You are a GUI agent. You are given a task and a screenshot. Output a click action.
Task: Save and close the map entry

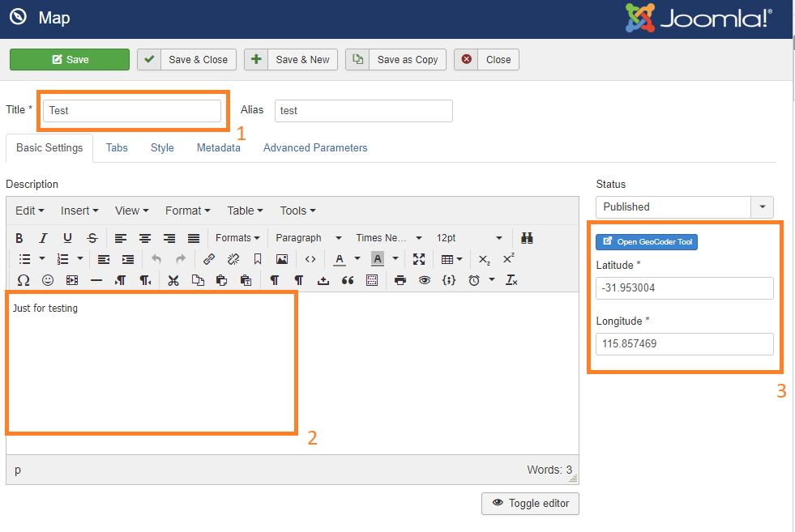coord(186,59)
